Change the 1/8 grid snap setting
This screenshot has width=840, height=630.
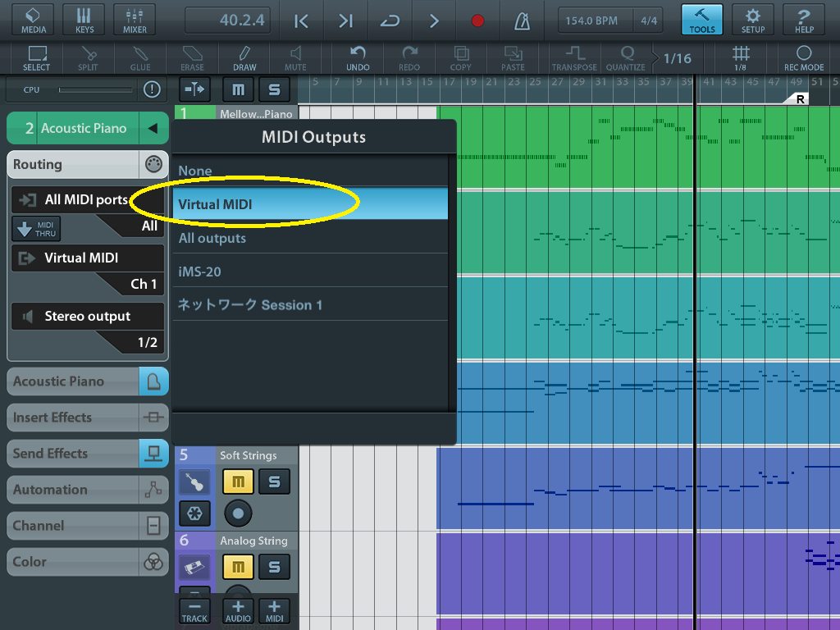741,58
